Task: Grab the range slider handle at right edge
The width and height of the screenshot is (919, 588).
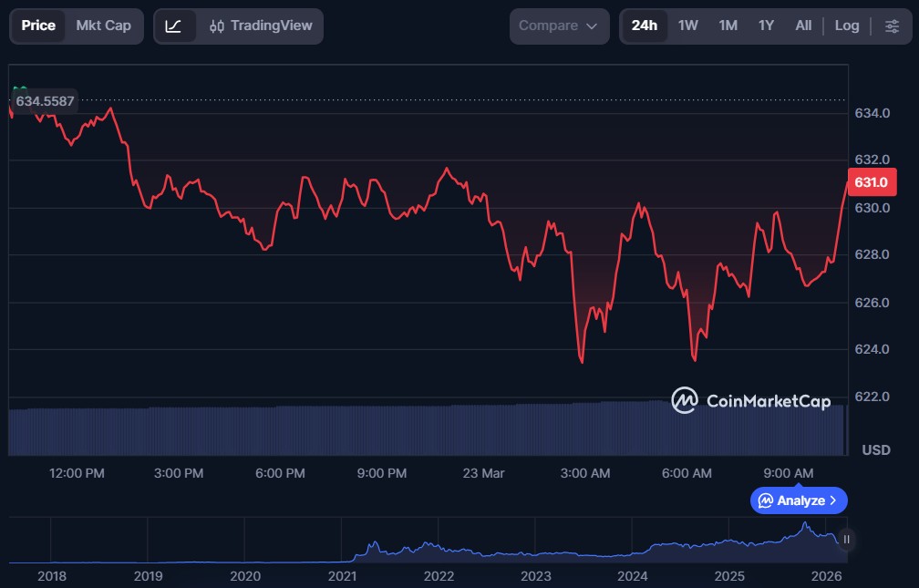Action: [846, 540]
